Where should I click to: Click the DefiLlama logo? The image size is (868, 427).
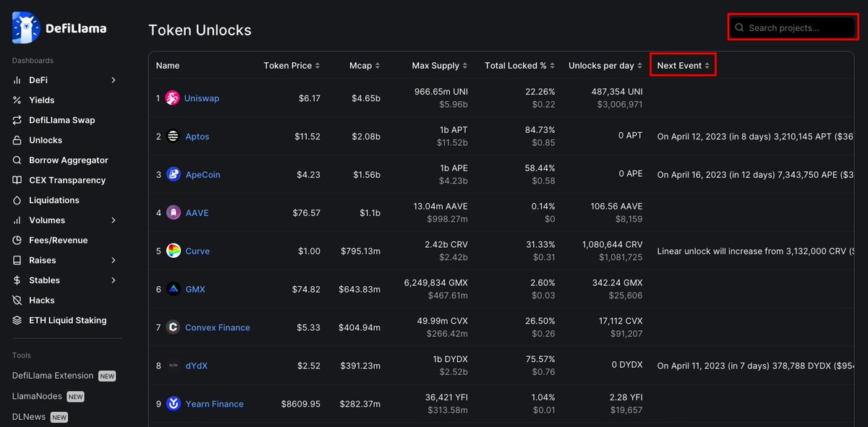[x=59, y=27]
